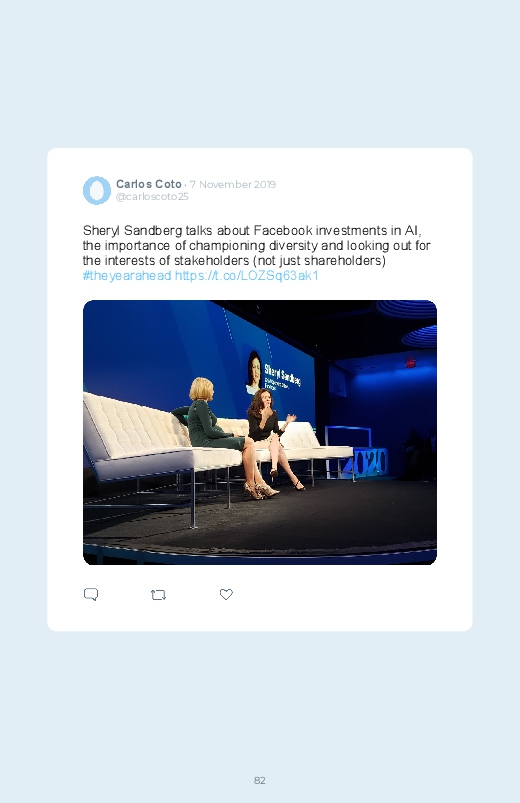Click the page number 82
The height and width of the screenshot is (803, 520).
pyautogui.click(x=260, y=780)
